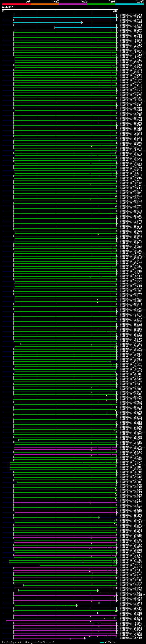Select the UniRef100_A7R1Z4 label

pos(131,419)
